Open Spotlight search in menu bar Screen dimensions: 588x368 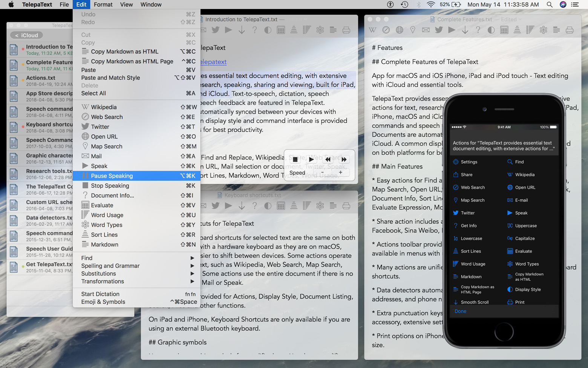click(550, 5)
